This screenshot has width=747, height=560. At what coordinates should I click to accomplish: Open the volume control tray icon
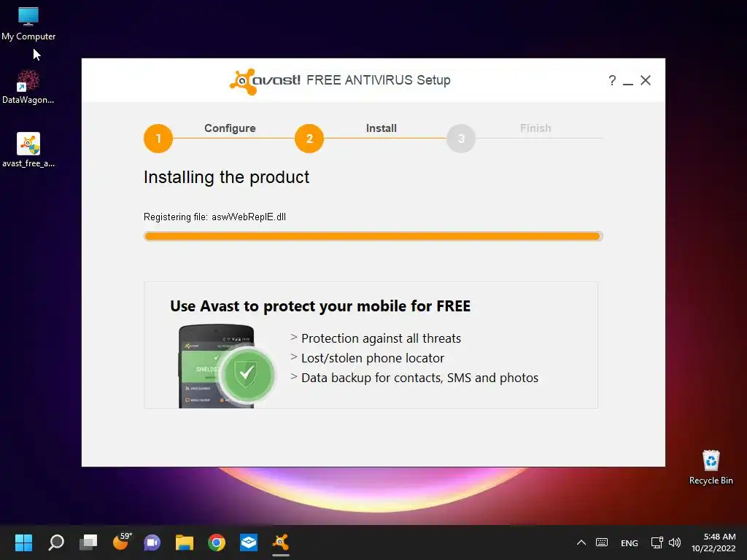[675, 542]
